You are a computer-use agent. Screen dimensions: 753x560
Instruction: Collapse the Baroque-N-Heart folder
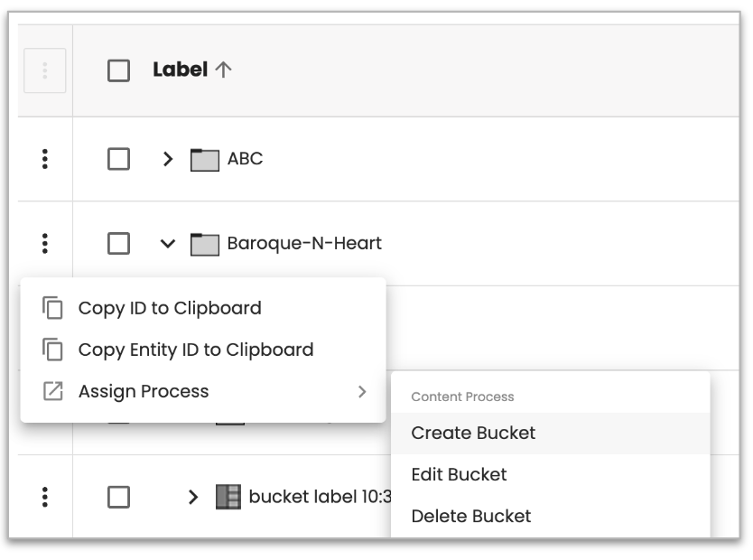point(167,243)
